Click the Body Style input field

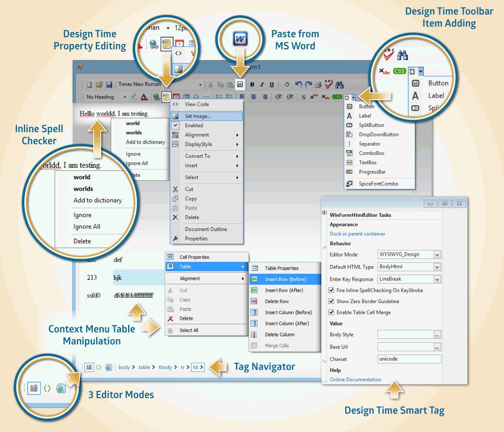coord(405,335)
